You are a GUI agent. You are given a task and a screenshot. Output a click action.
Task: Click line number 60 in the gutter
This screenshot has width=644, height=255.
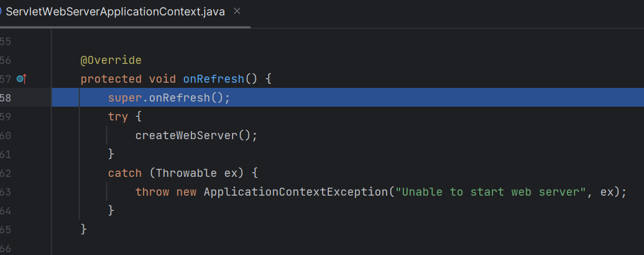6,135
